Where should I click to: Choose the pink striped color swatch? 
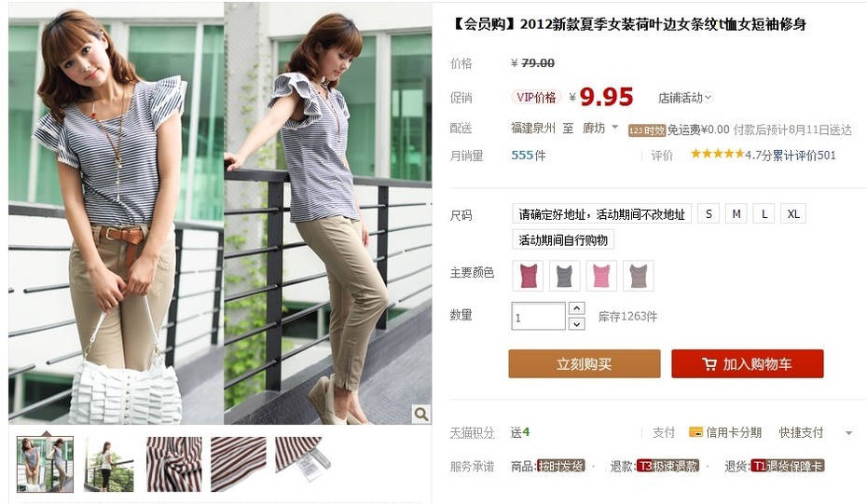tap(601, 276)
